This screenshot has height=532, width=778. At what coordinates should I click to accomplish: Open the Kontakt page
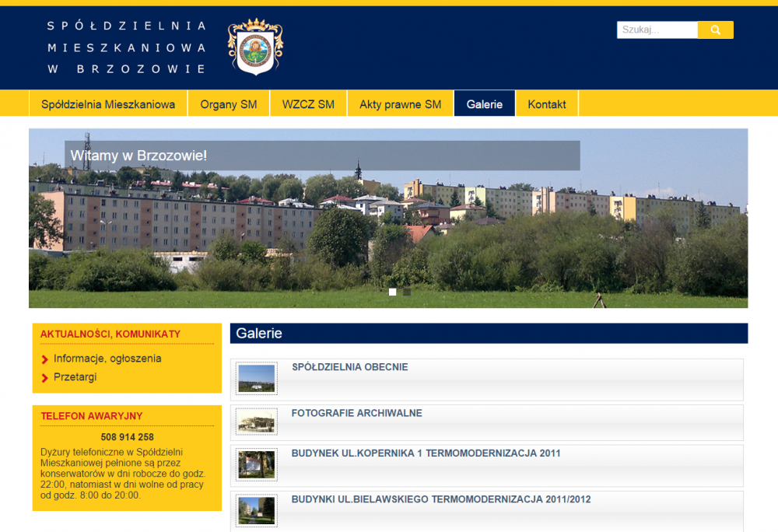coord(547,104)
